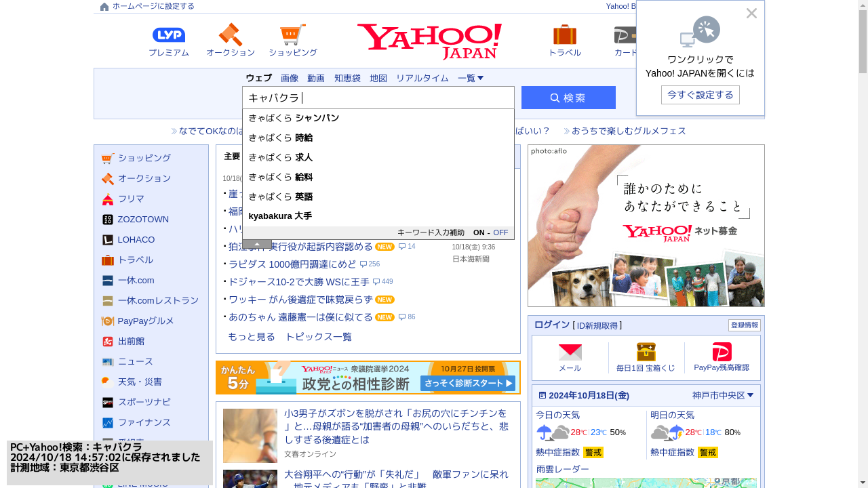Select the リアルタイム search tab
868x488 pixels.
[x=422, y=78]
